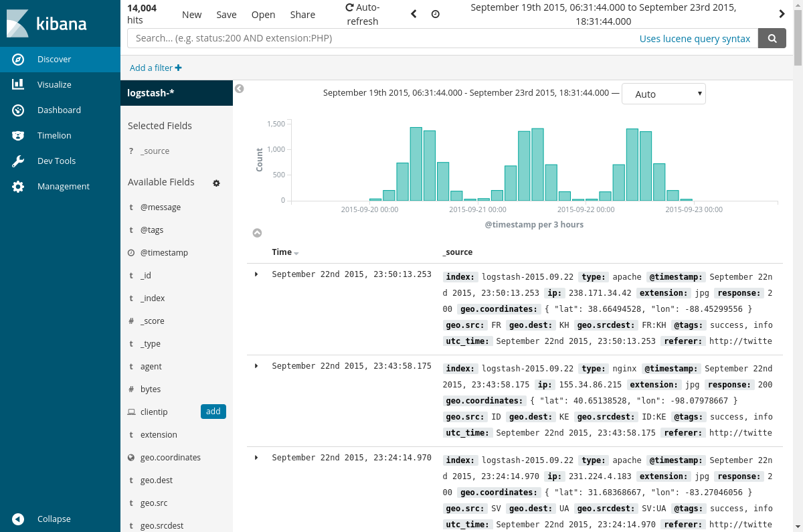The width and height of the screenshot is (803, 532).
Task: Hide the histogram with the up-arrow circle
Action: (257, 233)
